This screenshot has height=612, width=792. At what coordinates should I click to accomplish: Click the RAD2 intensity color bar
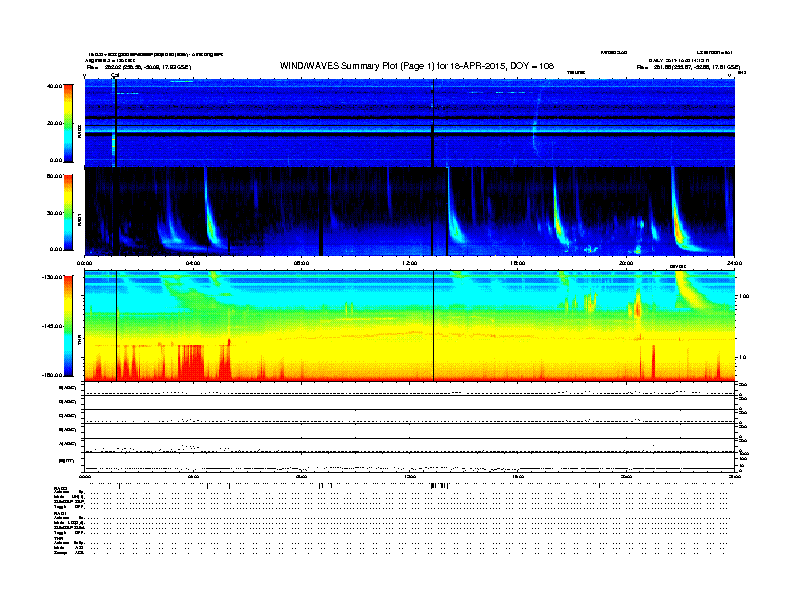(x=68, y=123)
